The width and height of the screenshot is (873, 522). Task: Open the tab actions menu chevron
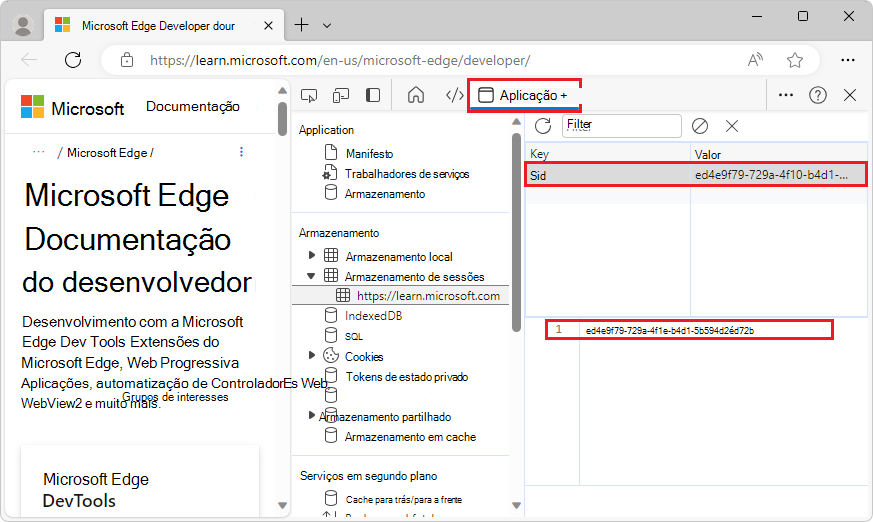(x=327, y=25)
